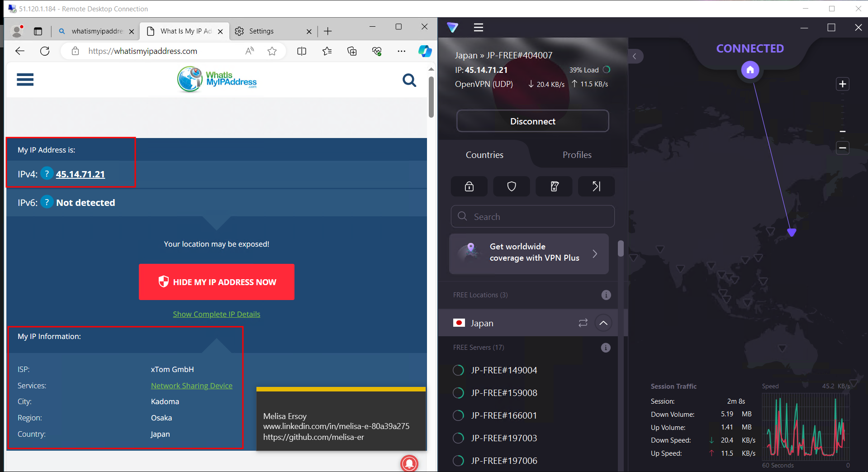Viewport: 868px width, 472px height.
Task: Refresh the browser page
Action: [x=45, y=51]
